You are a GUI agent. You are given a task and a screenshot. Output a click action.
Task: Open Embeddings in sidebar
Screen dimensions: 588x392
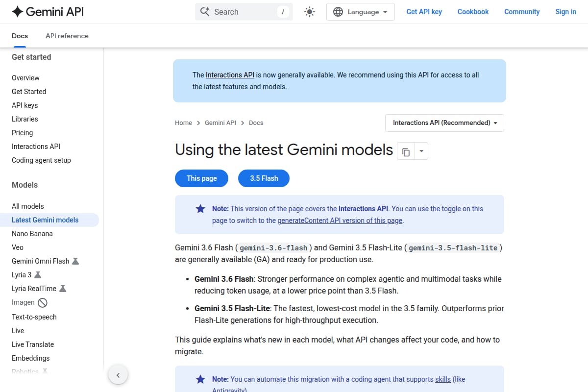click(x=31, y=358)
